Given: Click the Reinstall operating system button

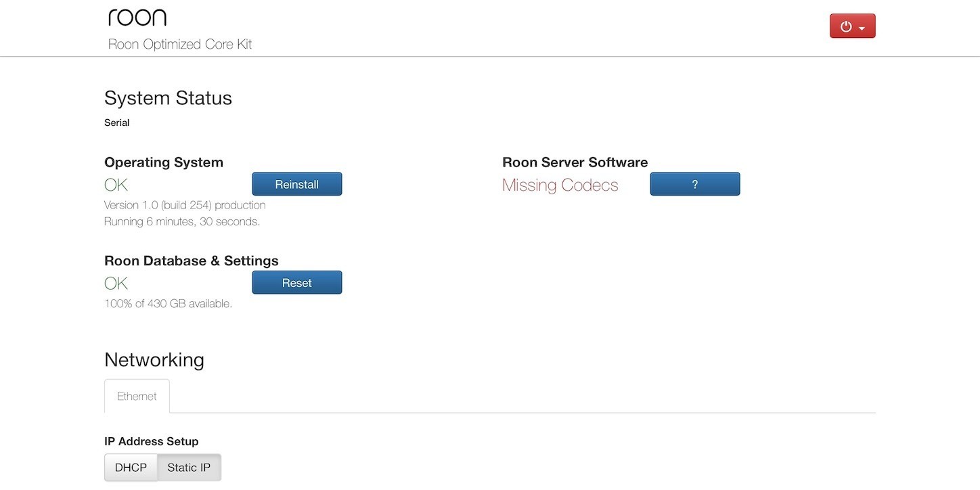Looking at the screenshot, I should (x=296, y=184).
